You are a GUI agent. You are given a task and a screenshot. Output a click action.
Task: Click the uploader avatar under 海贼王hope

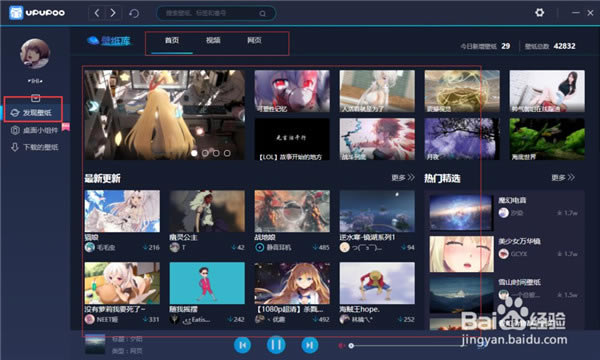click(344, 319)
